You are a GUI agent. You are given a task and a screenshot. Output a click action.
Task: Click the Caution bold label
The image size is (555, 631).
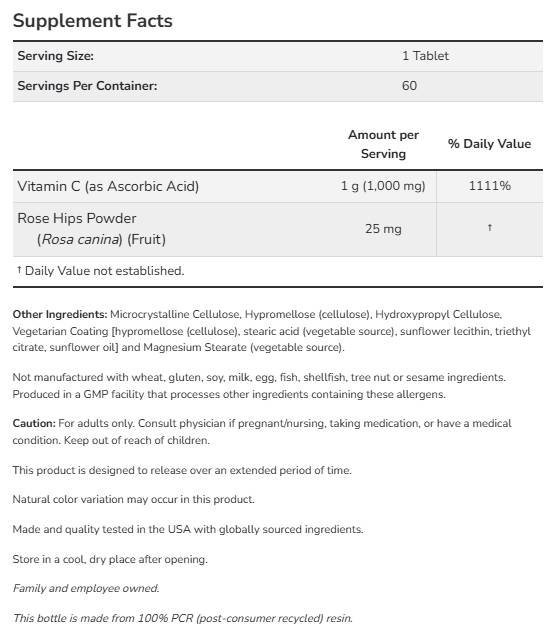[x=34, y=423]
